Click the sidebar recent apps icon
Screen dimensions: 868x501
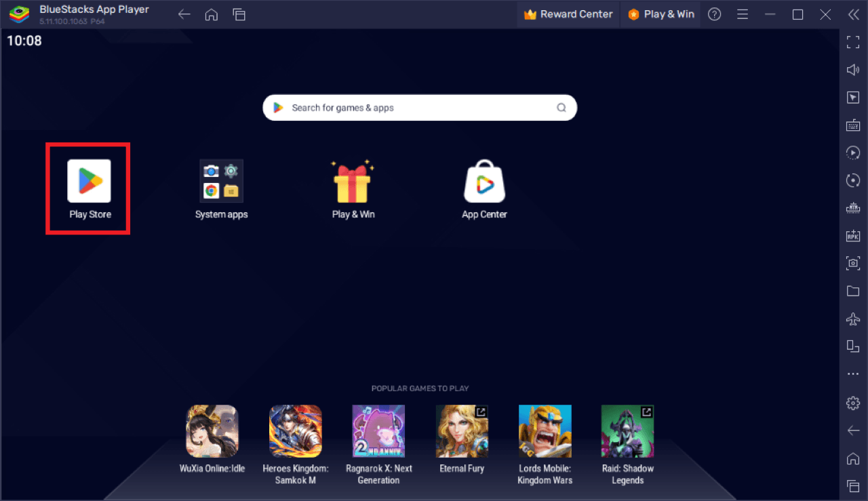[853, 485]
